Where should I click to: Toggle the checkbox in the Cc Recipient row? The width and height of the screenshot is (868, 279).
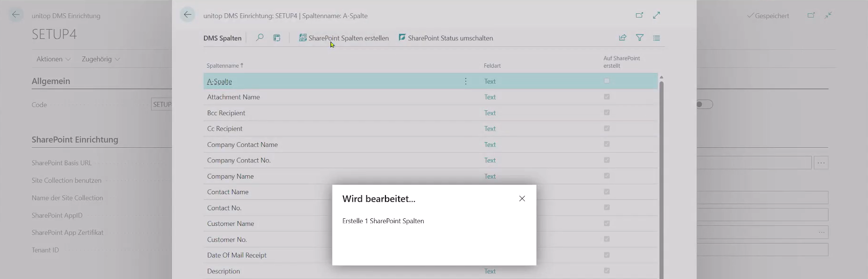(x=607, y=128)
